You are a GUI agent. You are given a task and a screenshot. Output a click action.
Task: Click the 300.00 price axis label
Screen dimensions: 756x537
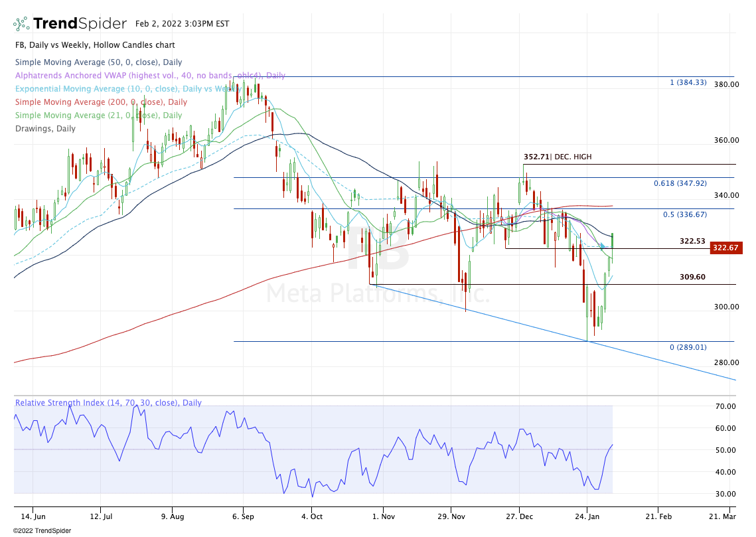[726, 307]
